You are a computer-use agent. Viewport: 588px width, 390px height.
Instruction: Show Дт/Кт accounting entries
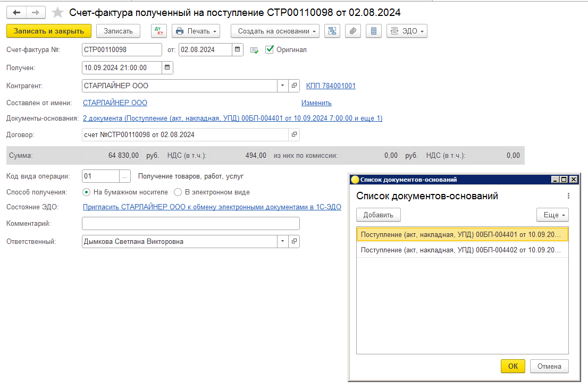[x=159, y=31]
